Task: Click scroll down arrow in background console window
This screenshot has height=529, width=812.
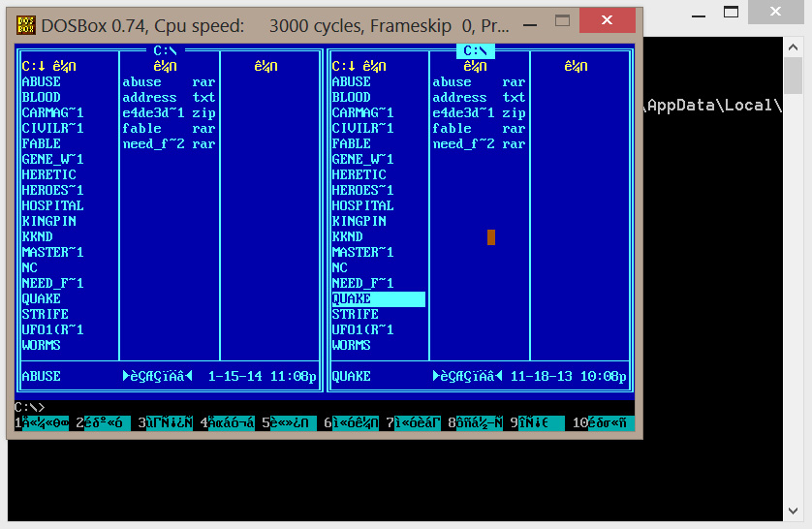Action: 793,511
